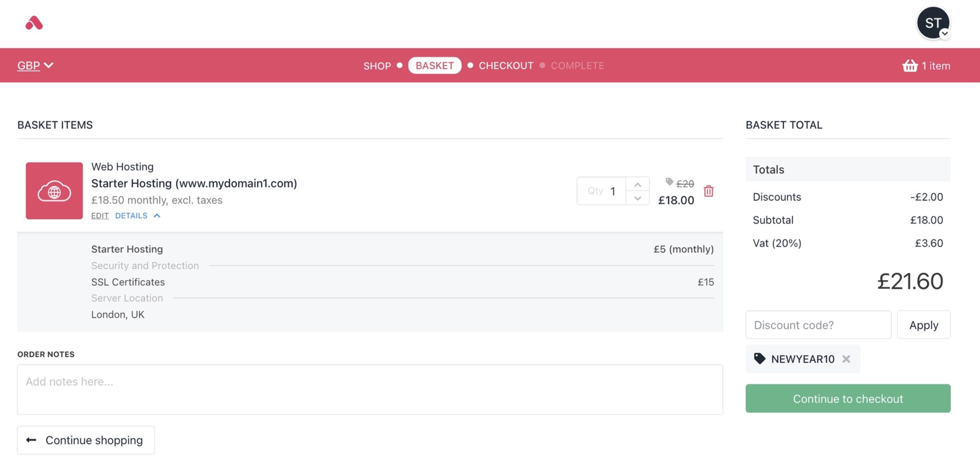The height and width of the screenshot is (466, 980).
Task: Select the BASKET step
Action: [x=434, y=65]
